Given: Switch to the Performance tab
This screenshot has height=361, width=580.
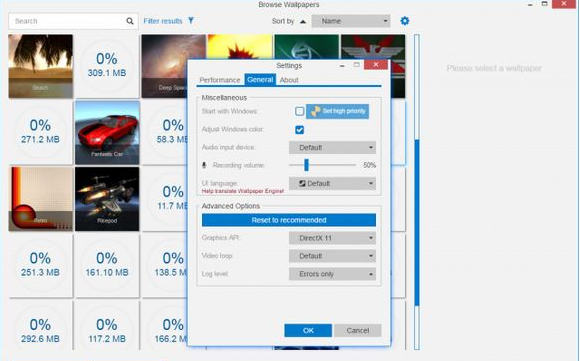Looking at the screenshot, I should (x=220, y=80).
